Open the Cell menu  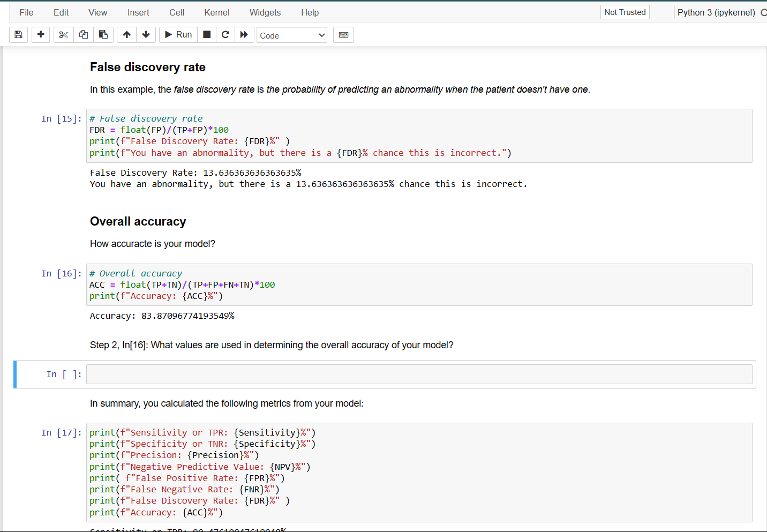[176, 12]
